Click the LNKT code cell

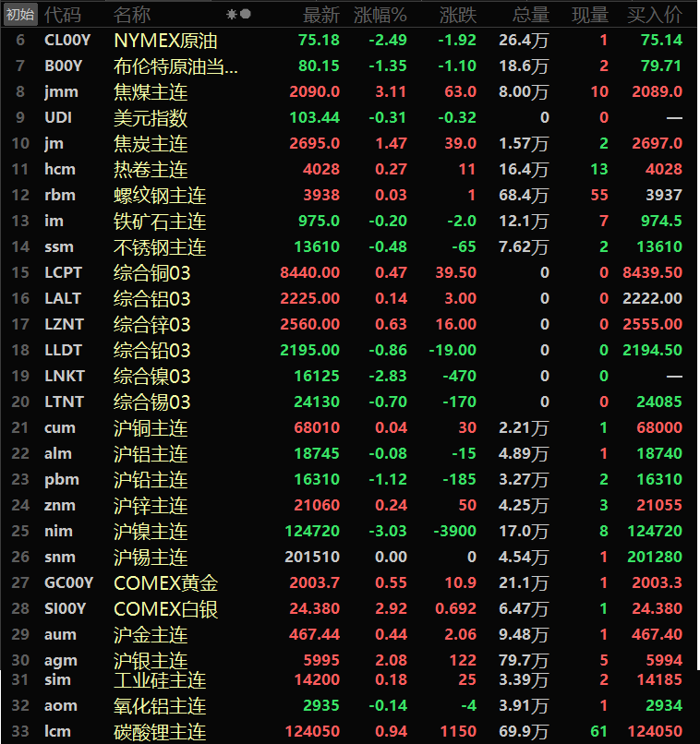[64, 377]
